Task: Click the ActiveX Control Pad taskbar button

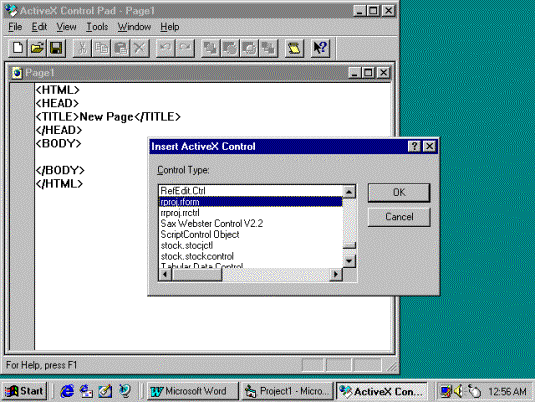Action: point(381,391)
